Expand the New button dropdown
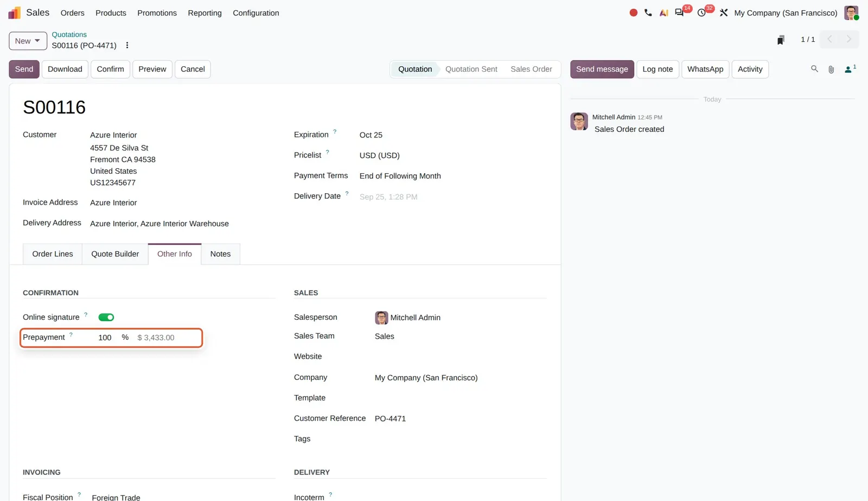This screenshot has width=868, height=501. click(x=28, y=41)
